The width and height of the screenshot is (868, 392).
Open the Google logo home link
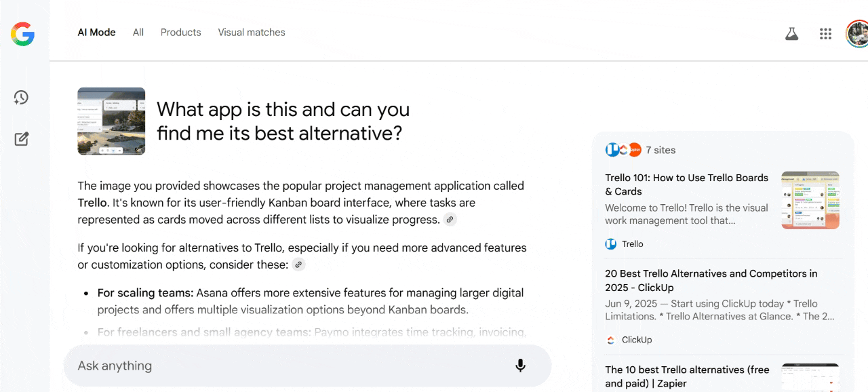22,34
